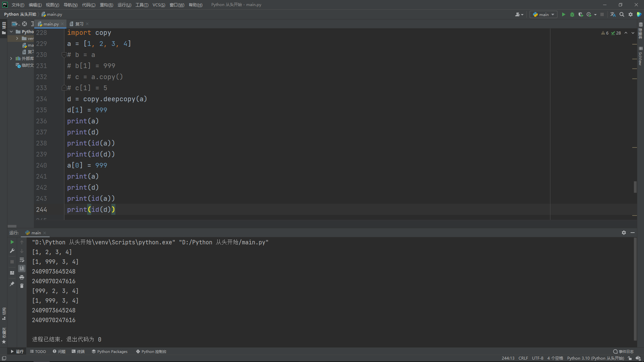Open the main run configuration dropdown

[543, 14]
